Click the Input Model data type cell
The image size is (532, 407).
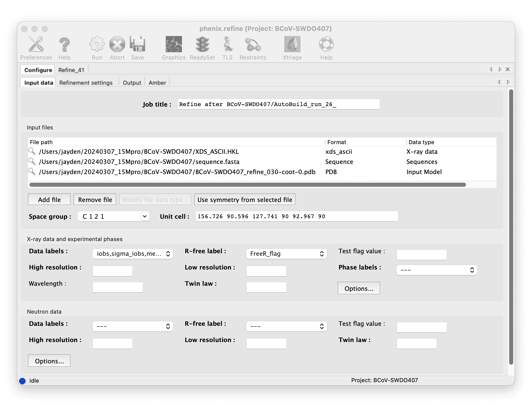[424, 172]
